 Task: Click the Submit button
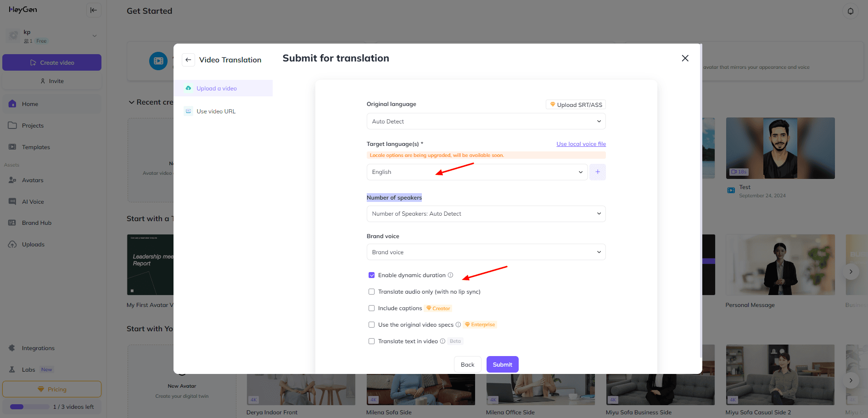click(x=502, y=365)
